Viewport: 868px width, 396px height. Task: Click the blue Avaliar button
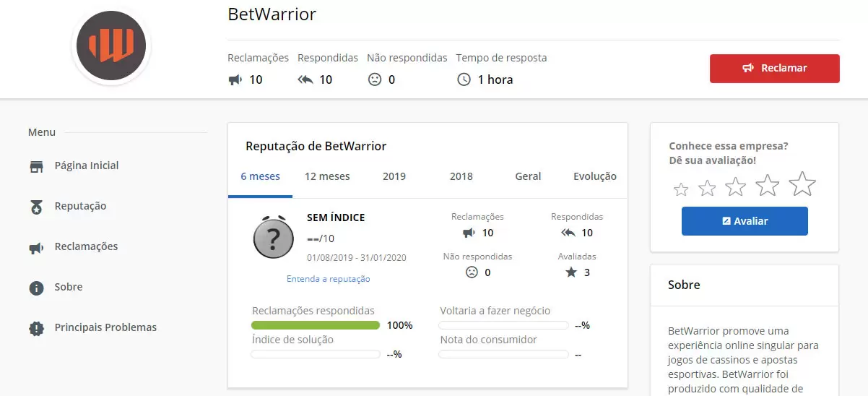coord(745,221)
